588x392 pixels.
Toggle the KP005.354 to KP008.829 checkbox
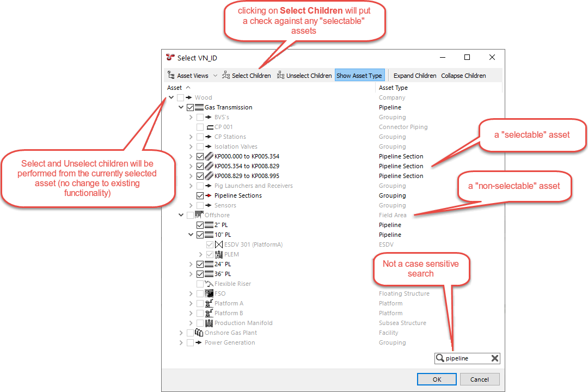[200, 166]
